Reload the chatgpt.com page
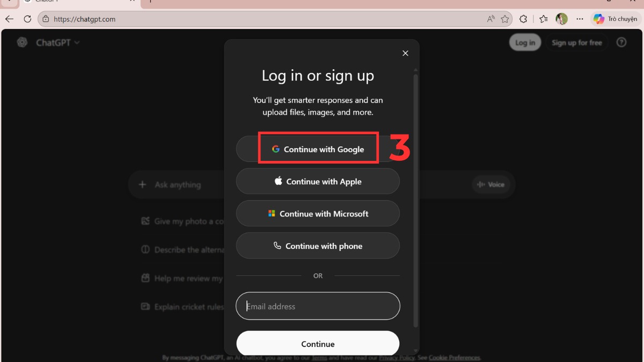The height and width of the screenshot is (362, 644). (x=27, y=19)
